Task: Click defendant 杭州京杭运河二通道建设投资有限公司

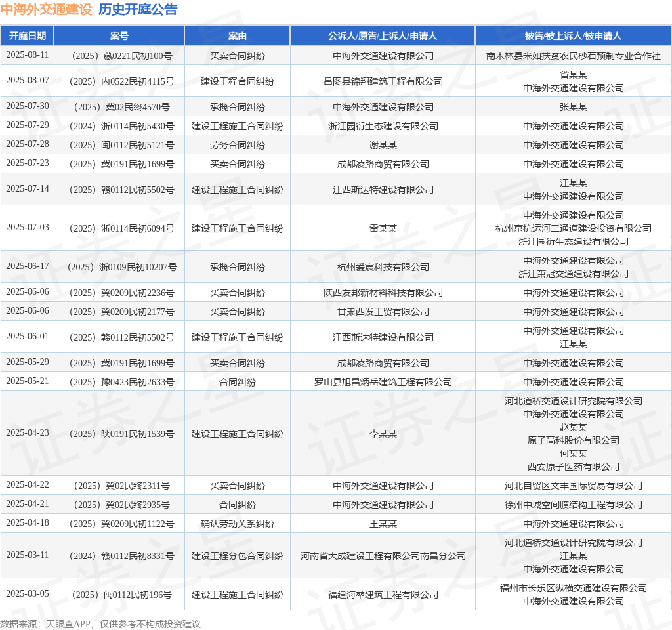Action: pos(574,228)
